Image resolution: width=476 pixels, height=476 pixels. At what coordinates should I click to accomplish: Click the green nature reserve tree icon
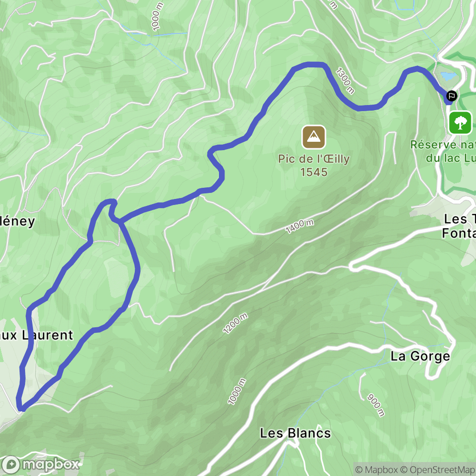point(460,123)
